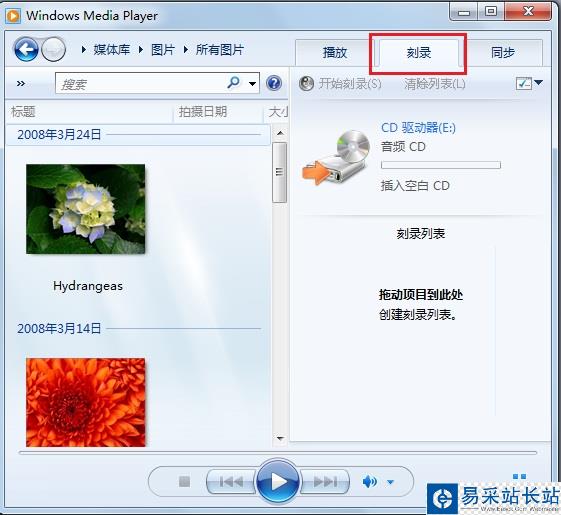The height and width of the screenshot is (515, 561).
Task: Click the 图片 breadcrumb
Action: coord(163,49)
